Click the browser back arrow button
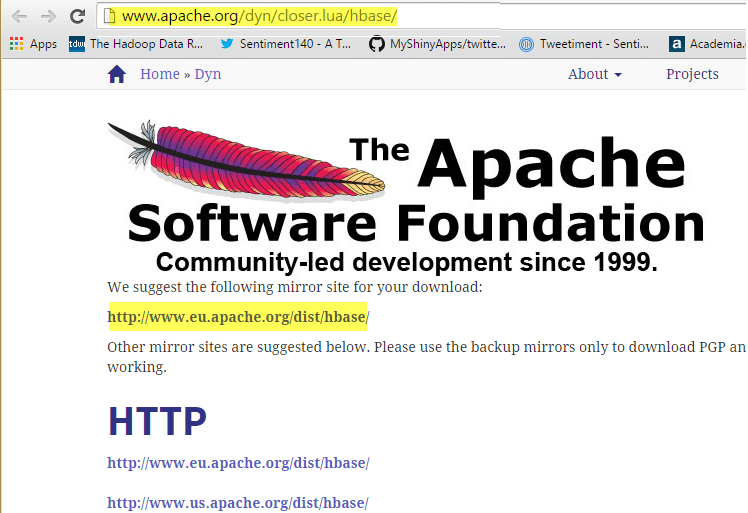 pos(19,16)
